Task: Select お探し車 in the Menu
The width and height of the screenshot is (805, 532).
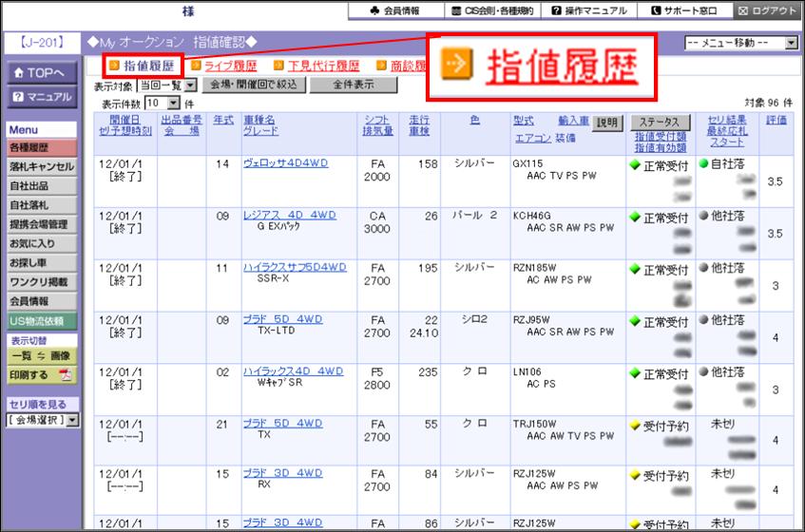Action: click(43, 262)
